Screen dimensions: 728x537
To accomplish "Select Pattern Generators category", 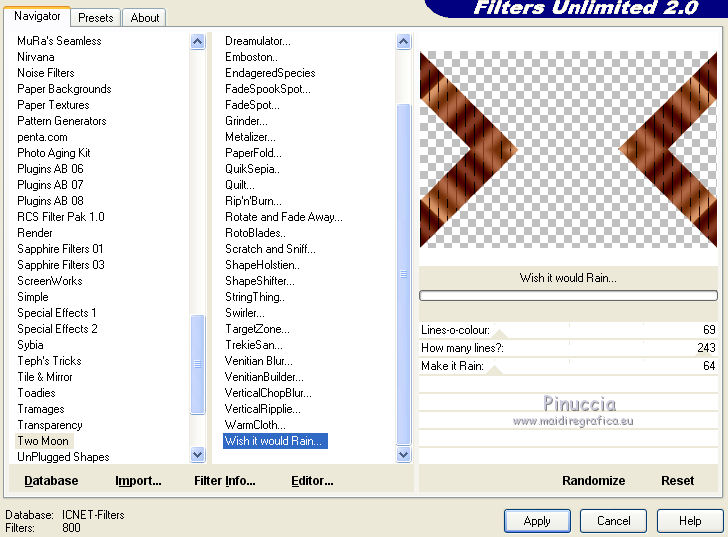I will 62,121.
